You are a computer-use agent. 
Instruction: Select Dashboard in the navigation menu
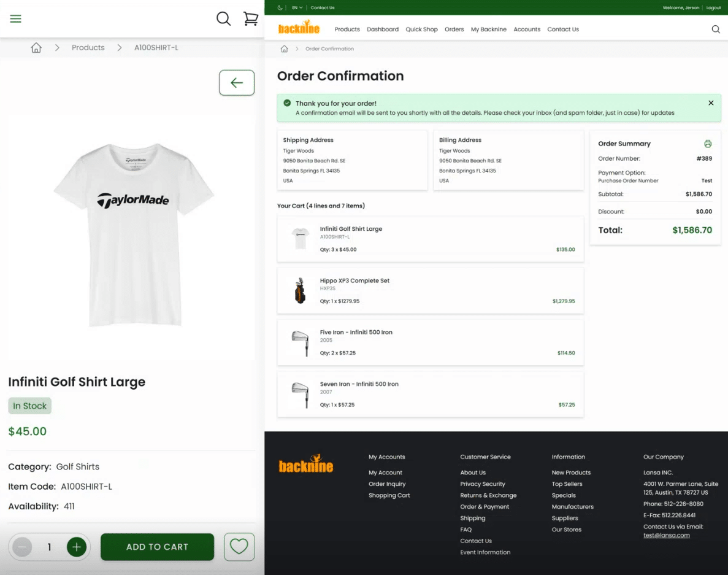point(383,29)
